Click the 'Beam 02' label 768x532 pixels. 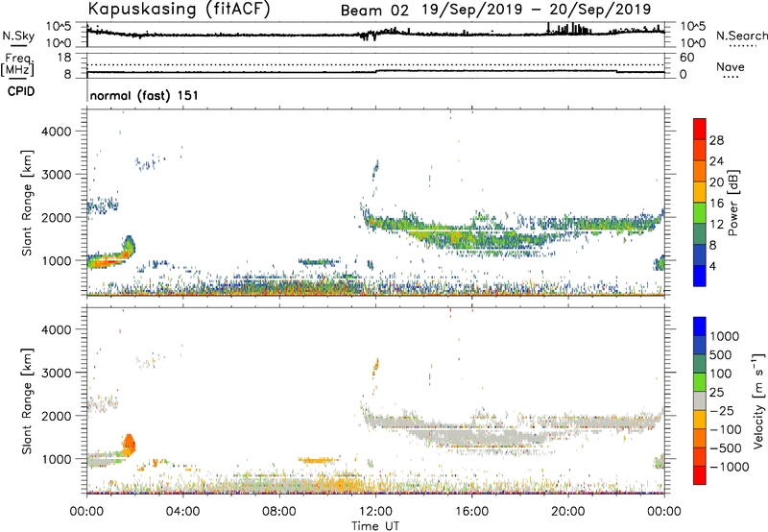[x=374, y=11]
